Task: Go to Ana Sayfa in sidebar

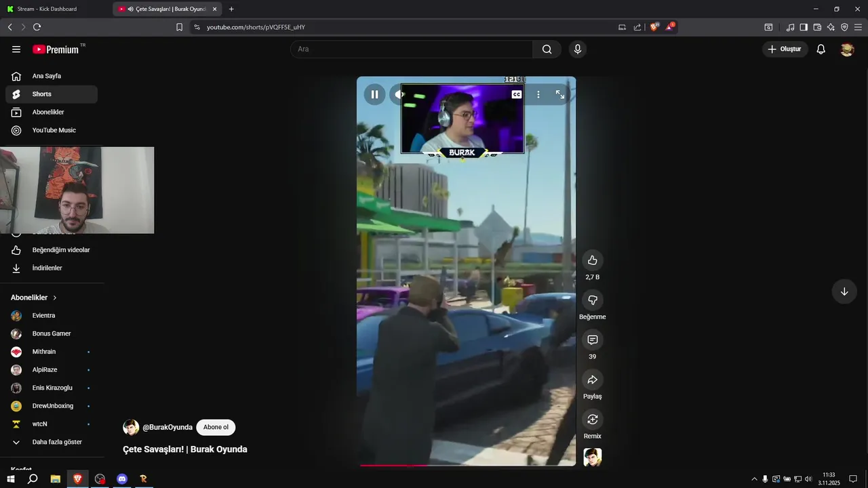Action: click(x=52, y=76)
